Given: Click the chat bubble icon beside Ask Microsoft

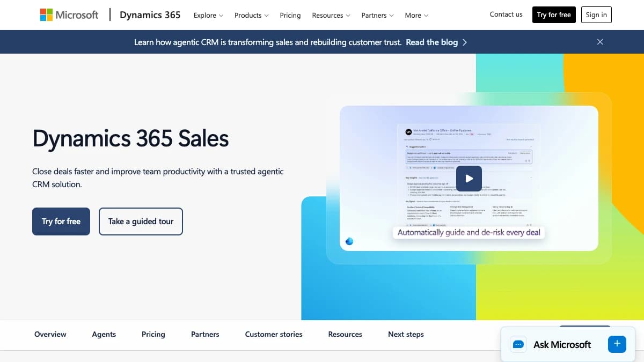Looking at the screenshot, I should 518,344.
